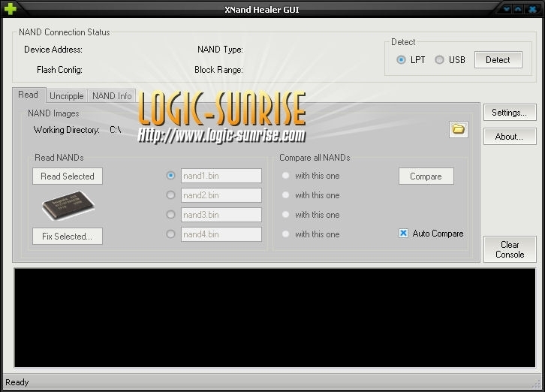Select the USB connection radio button
545x392 pixels.
pos(439,60)
